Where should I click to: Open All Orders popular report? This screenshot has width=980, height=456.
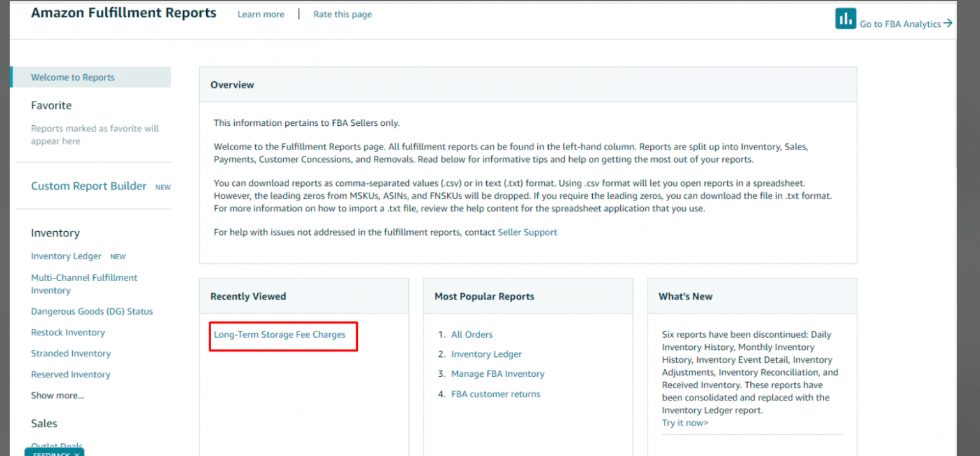471,334
